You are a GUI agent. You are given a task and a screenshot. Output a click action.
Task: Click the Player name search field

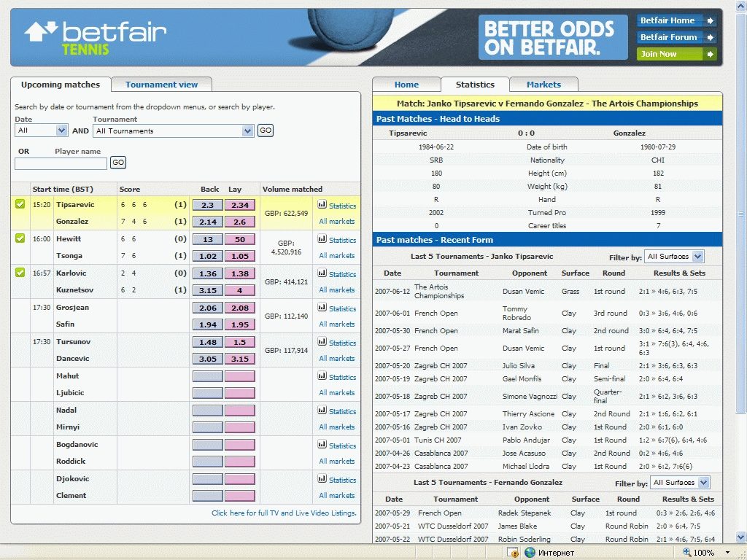pos(61,163)
